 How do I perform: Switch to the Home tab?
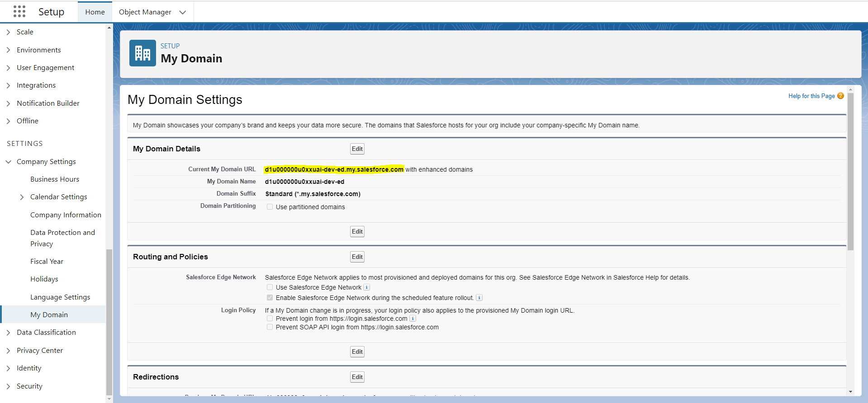95,12
